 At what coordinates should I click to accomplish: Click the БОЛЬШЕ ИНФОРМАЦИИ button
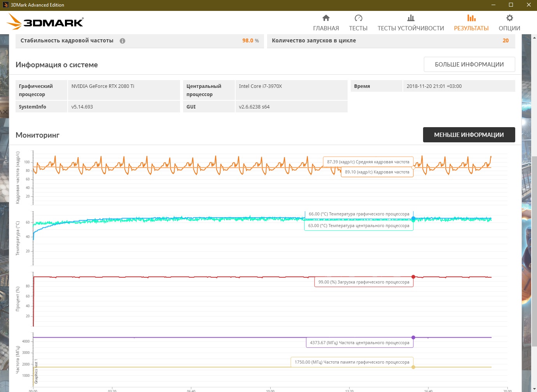[x=469, y=65]
